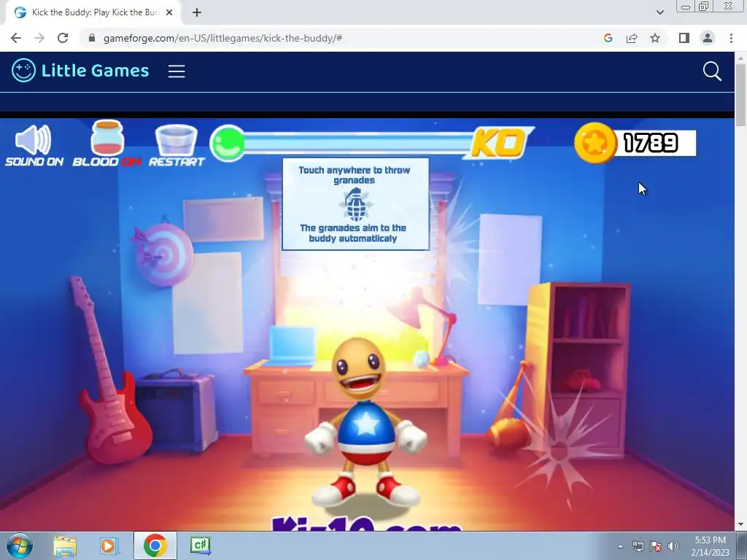747x560 pixels.
Task: Select the Kick the Buddy tab
Action: tap(93, 12)
